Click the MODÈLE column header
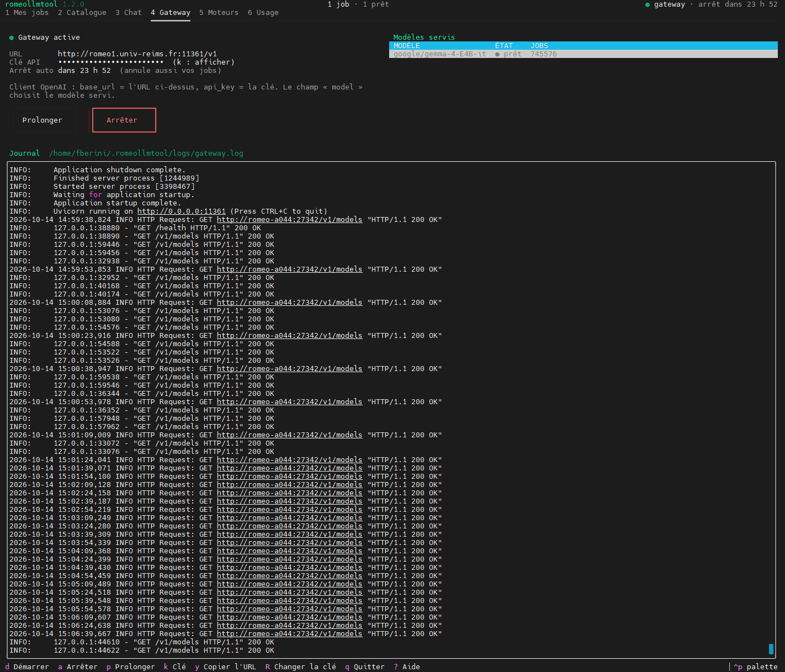 pos(407,46)
